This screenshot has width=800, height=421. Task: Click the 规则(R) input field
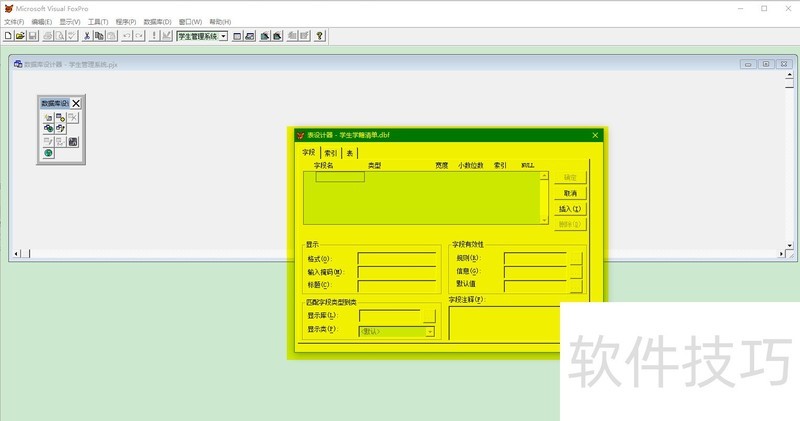(536, 258)
